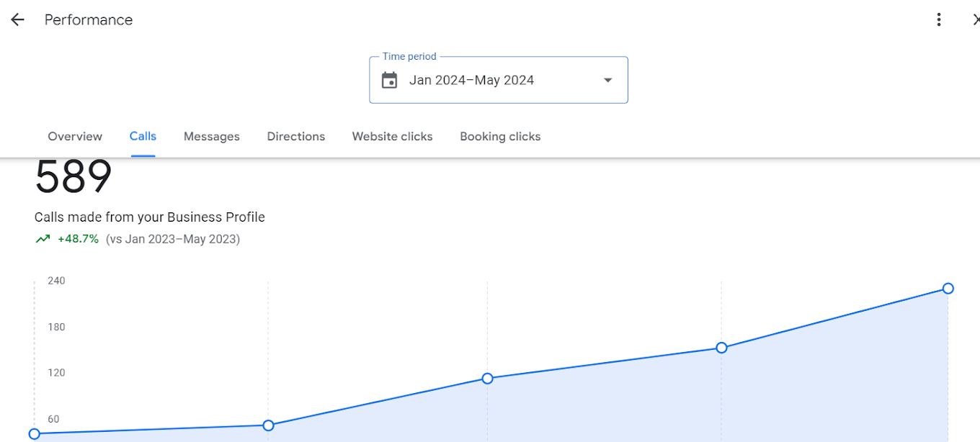
Task: Click the Performance page title
Action: point(89,20)
